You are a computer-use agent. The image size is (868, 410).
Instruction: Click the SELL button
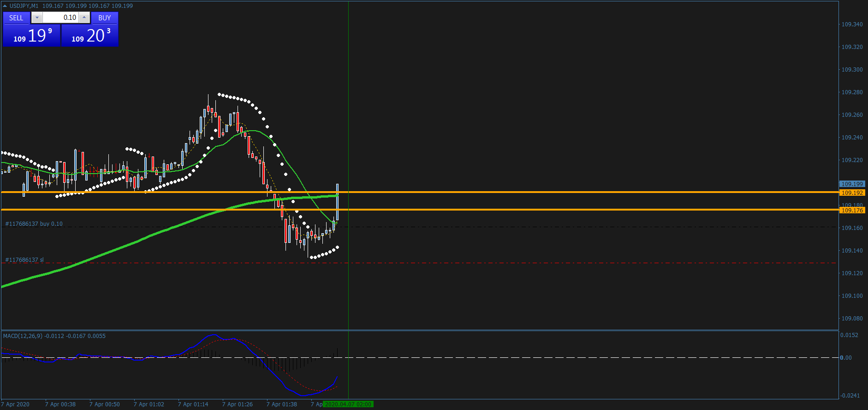[16, 18]
